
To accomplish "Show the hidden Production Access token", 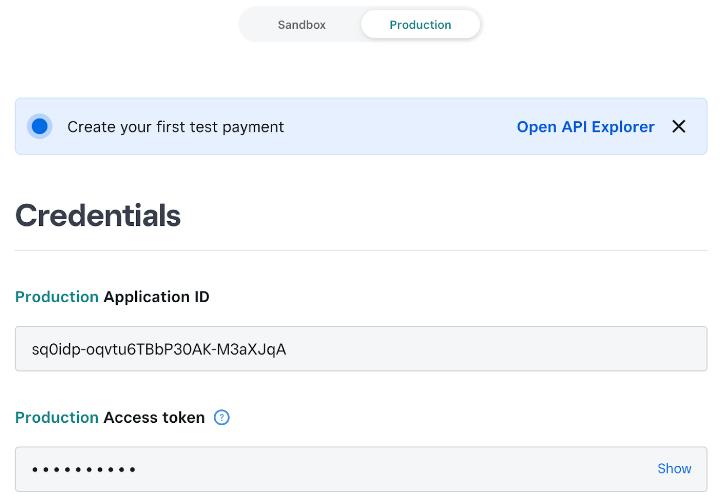I will point(674,468).
